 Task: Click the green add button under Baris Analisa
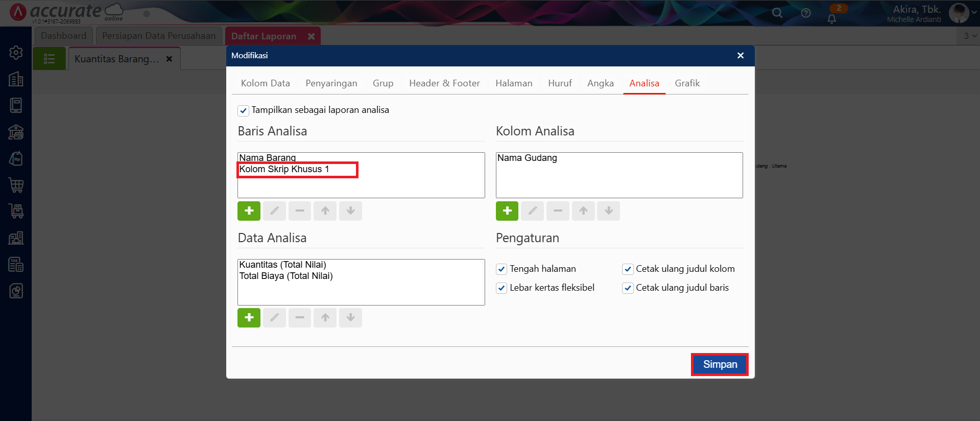click(249, 211)
